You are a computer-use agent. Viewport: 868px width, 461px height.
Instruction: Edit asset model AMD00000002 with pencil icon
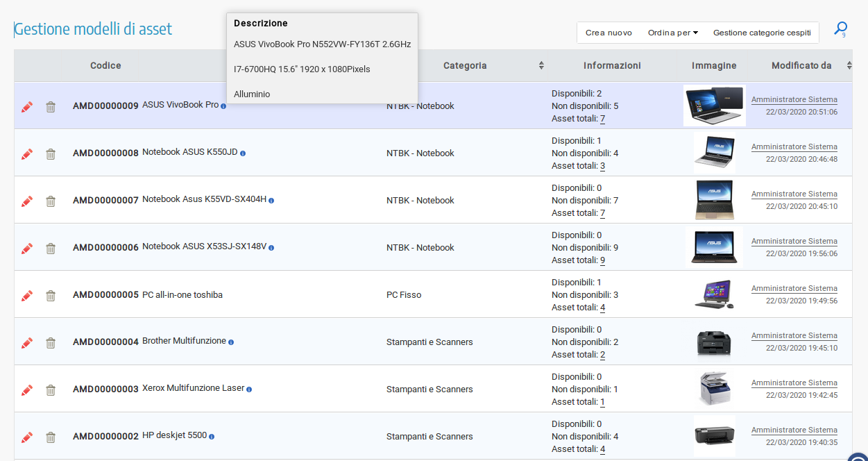(x=27, y=437)
